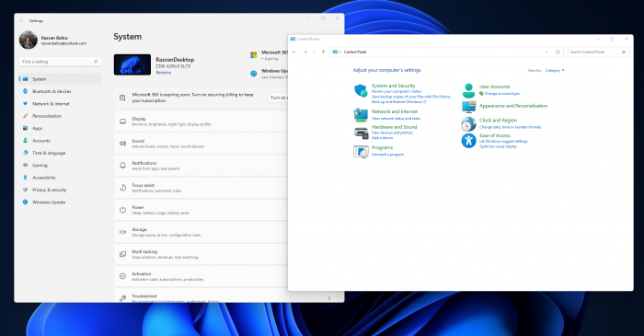This screenshot has width=644, height=336.
Task: Click Save backup copies with File History
Action: coord(411,97)
